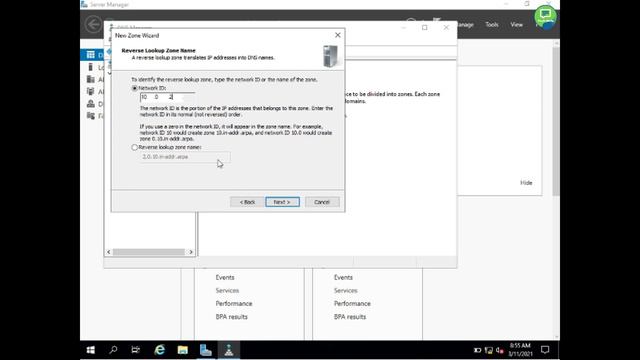Image resolution: width=640 pixels, height=360 pixels.
Task: Open Events in the left-hand role tile
Action: click(225, 278)
